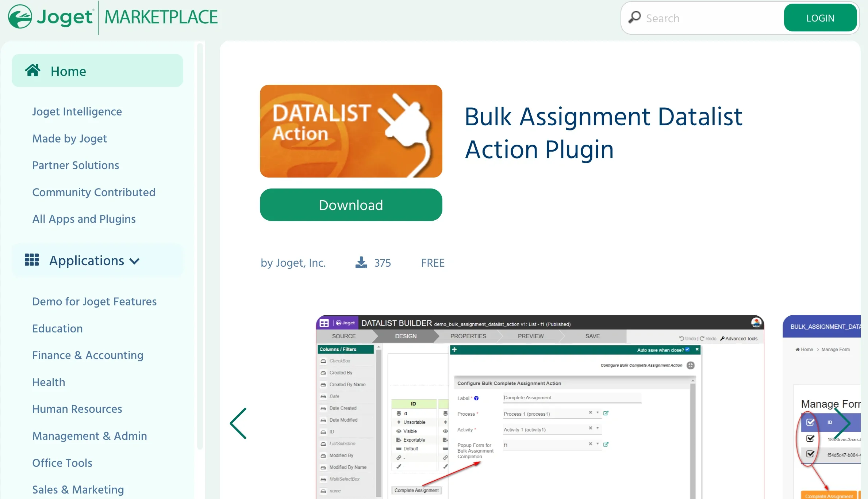868x499 pixels.
Task: Click the search magnifier icon
Action: pos(634,18)
